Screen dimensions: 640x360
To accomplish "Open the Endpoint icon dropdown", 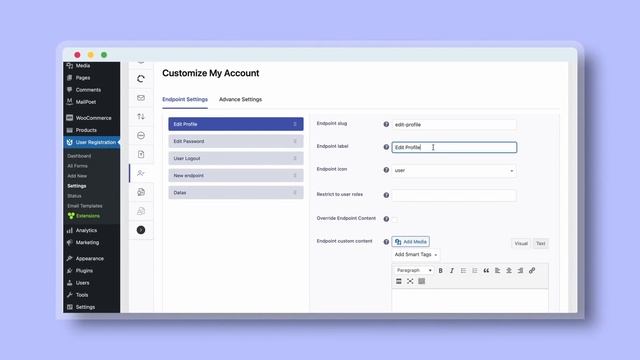I will pyautogui.click(x=454, y=171).
